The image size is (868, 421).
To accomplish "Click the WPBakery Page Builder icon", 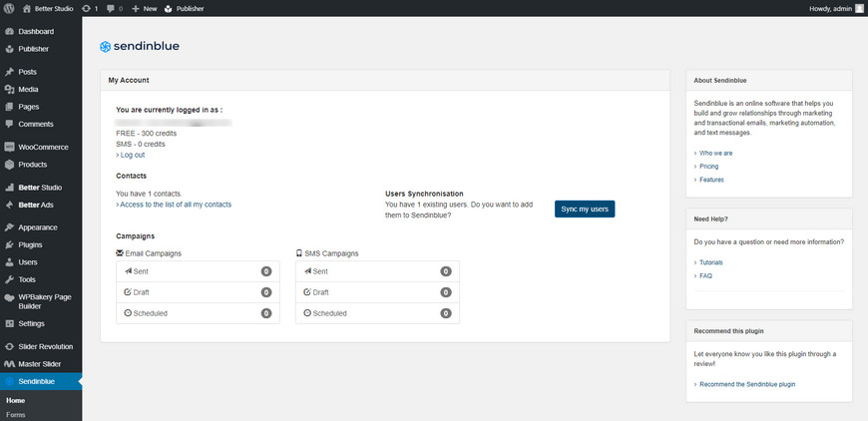I will [x=9, y=297].
